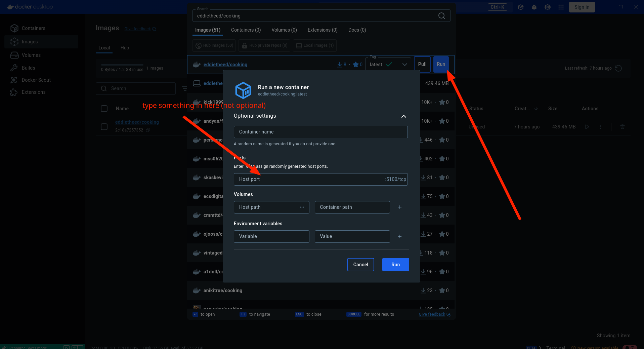This screenshot has width=644, height=349.
Task: Add another environment variable with the plus icon
Action: (400, 236)
